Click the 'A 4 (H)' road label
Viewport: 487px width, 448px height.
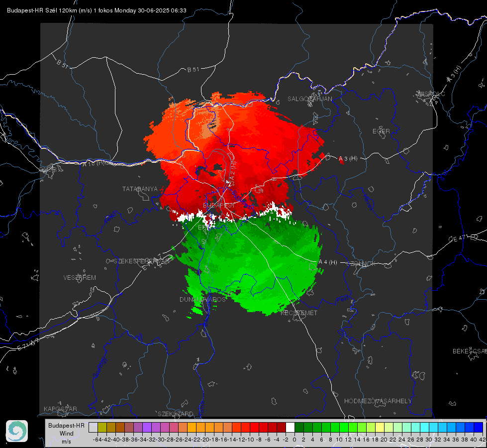click(328, 262)
